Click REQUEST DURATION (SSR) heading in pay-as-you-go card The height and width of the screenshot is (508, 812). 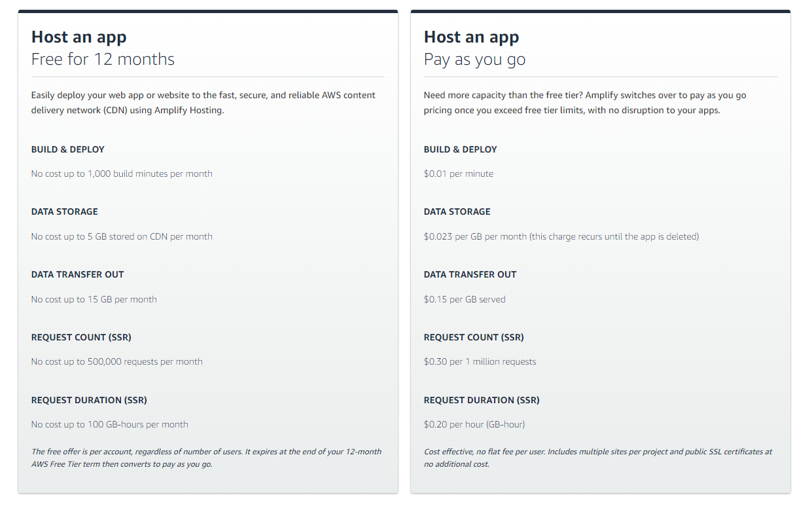point(482,400)
